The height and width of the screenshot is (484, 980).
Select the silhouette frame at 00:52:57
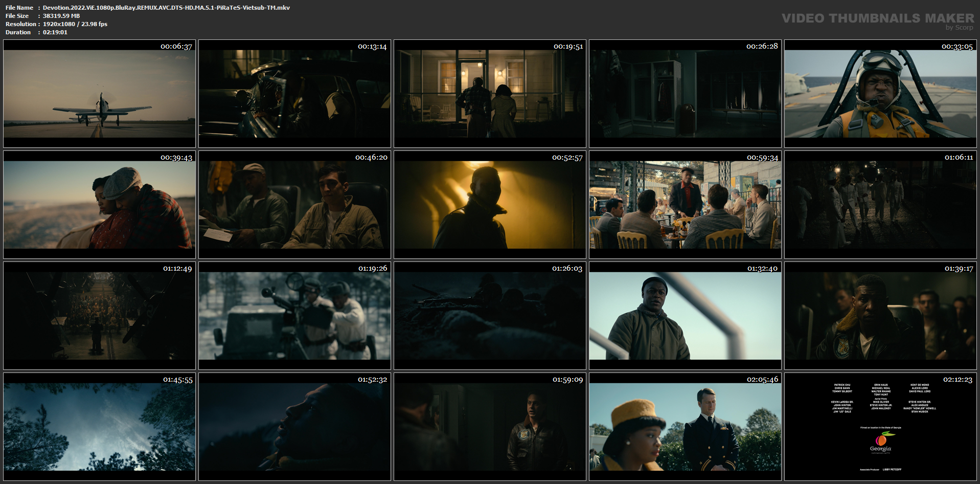pos(490,205)
